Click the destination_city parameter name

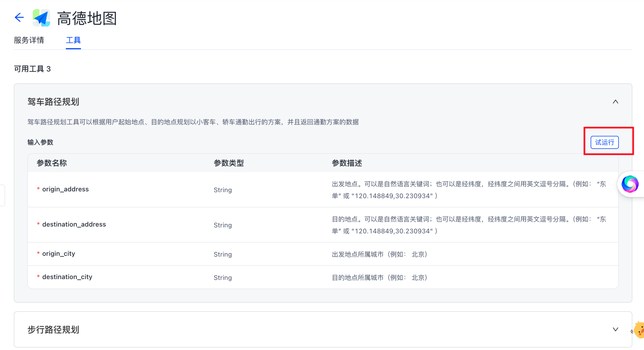(x=67, y=277)
